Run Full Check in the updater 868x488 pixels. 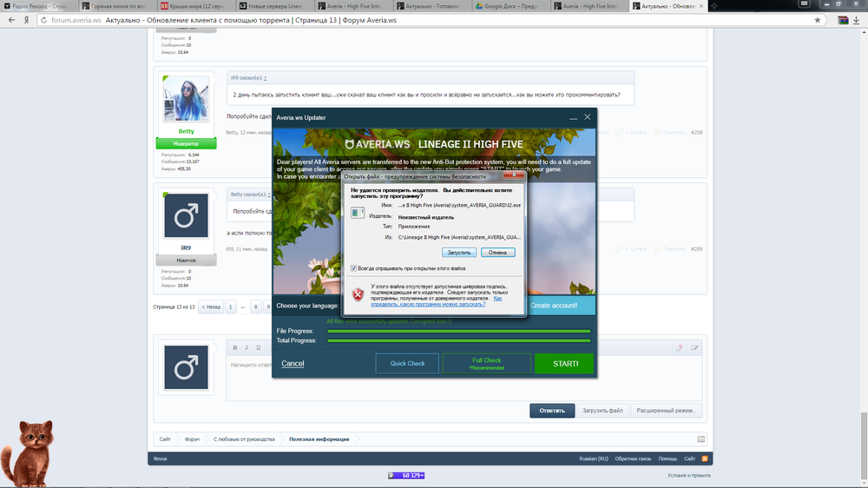coord(486,363)
